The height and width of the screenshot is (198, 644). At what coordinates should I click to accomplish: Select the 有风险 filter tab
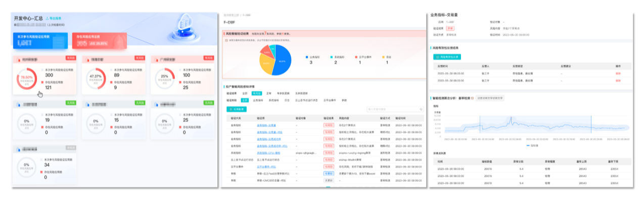pyautogui.click(x=257, y=93)
